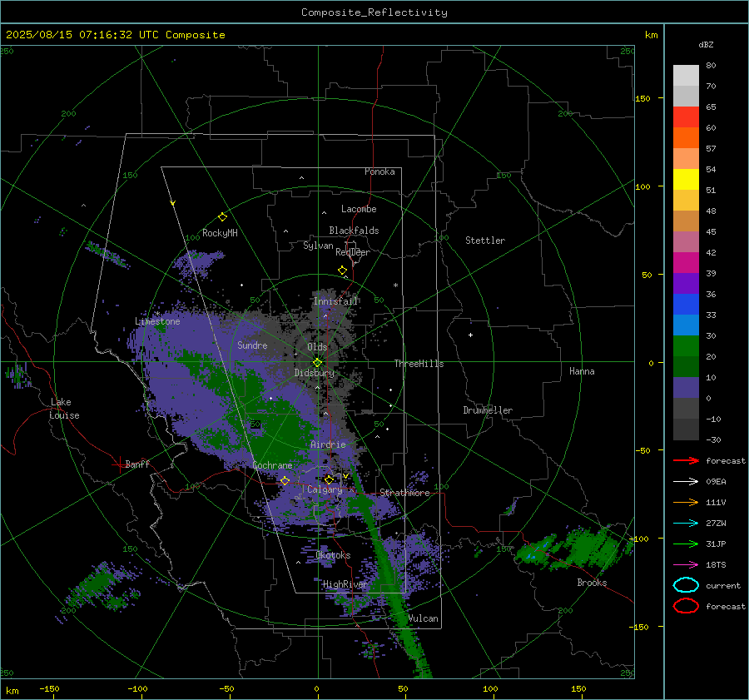Click the Sundre city label
749x700 pixels.
pyautogui.click(x=252, y=345)
